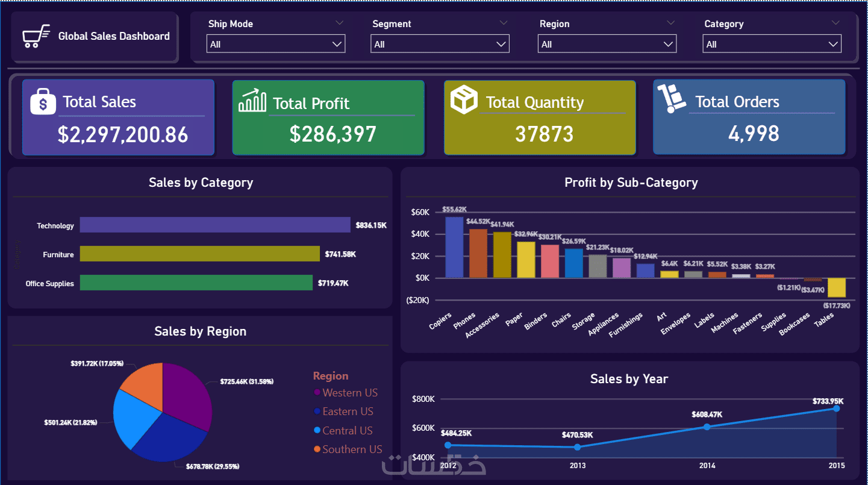Viewport: 868px width, 485px height.
Task: Select the Copiers profit bar
Action: 454,247
